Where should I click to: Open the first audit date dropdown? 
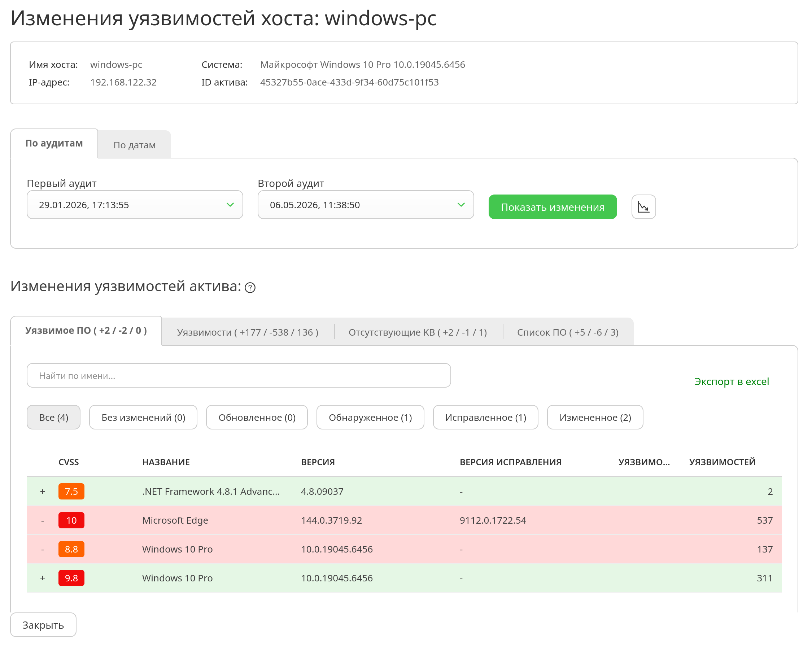click(135, 205)
